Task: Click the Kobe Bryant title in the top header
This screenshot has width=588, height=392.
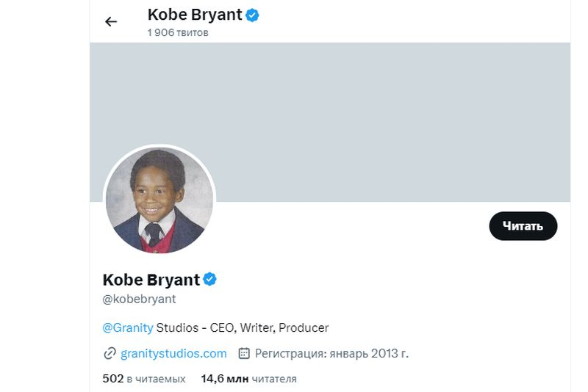Action: click(195, 15)
